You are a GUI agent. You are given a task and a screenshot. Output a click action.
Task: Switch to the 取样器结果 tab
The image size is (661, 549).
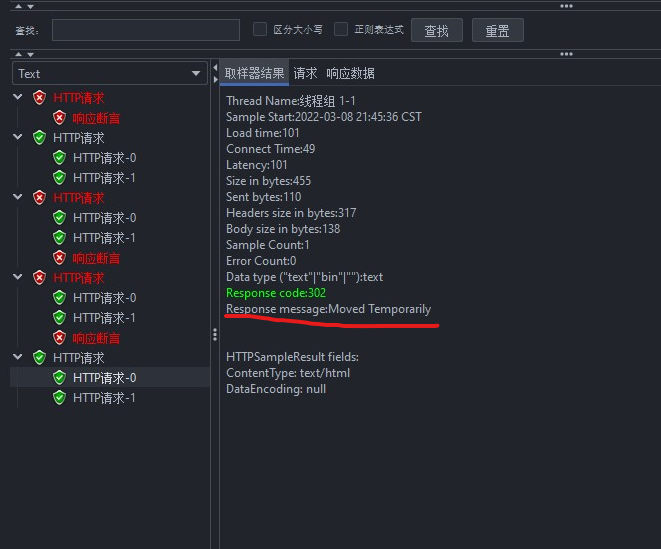pos(254,73)
